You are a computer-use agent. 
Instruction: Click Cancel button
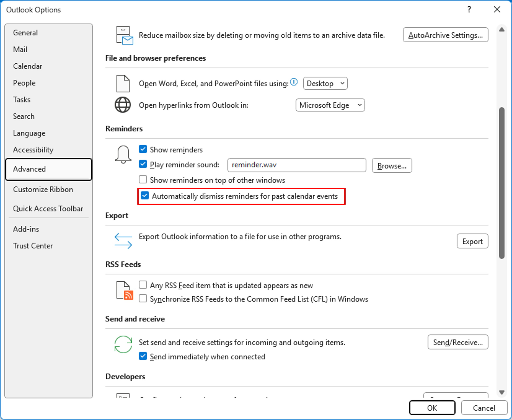click(x=484, y=408)
